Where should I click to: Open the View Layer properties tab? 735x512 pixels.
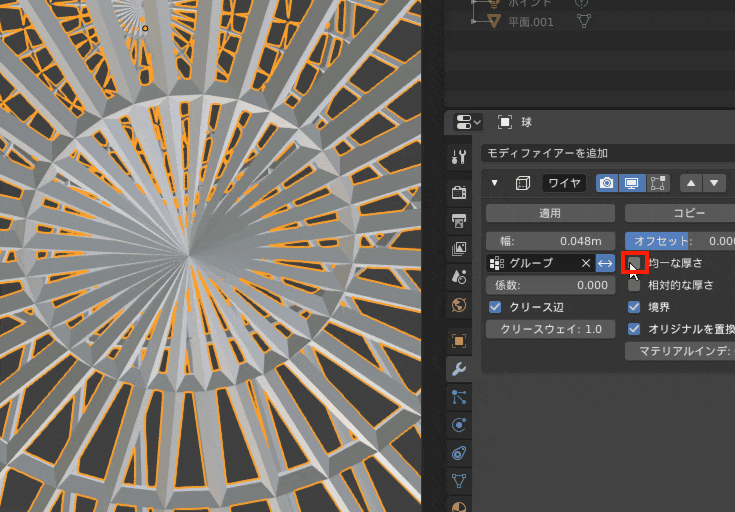pos(459,248)
